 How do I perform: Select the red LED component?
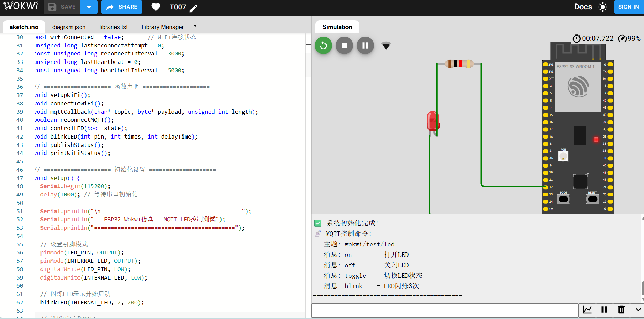(x=433, y=121)
